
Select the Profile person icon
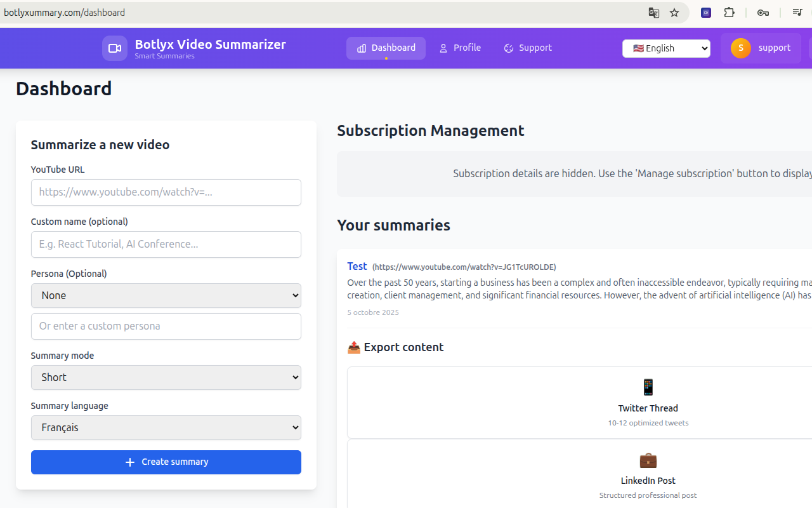point(443,48)
